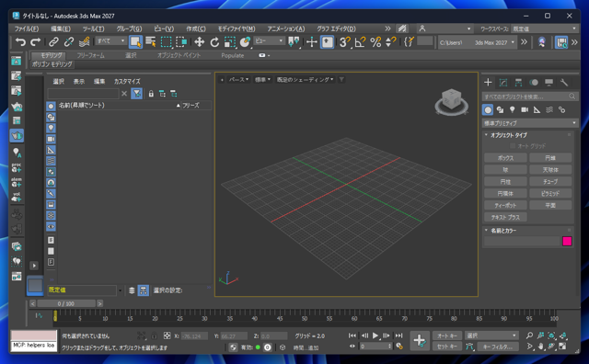589x364 pixels.
Task: Select the Cameras category icon
Action: click(525, 110)
